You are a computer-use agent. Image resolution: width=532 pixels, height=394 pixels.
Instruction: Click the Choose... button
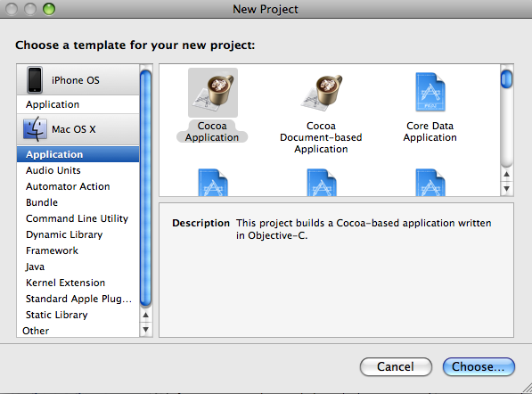[x=479, y=366]
